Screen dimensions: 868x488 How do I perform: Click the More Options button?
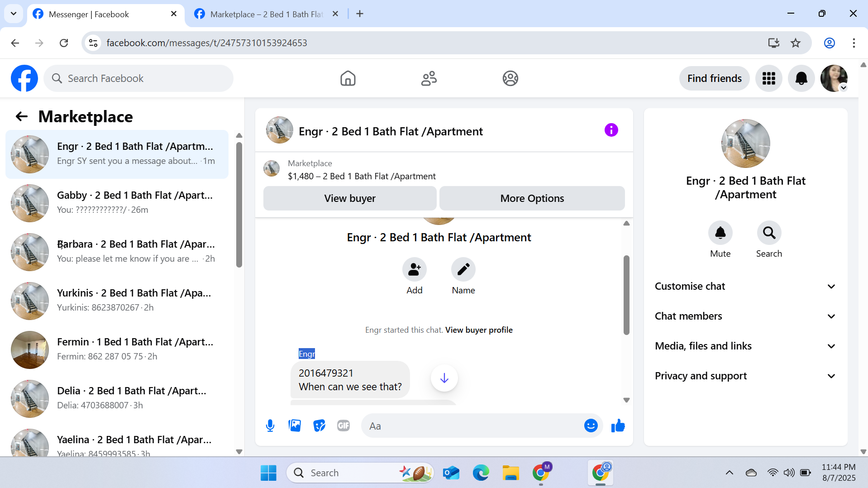532,198
